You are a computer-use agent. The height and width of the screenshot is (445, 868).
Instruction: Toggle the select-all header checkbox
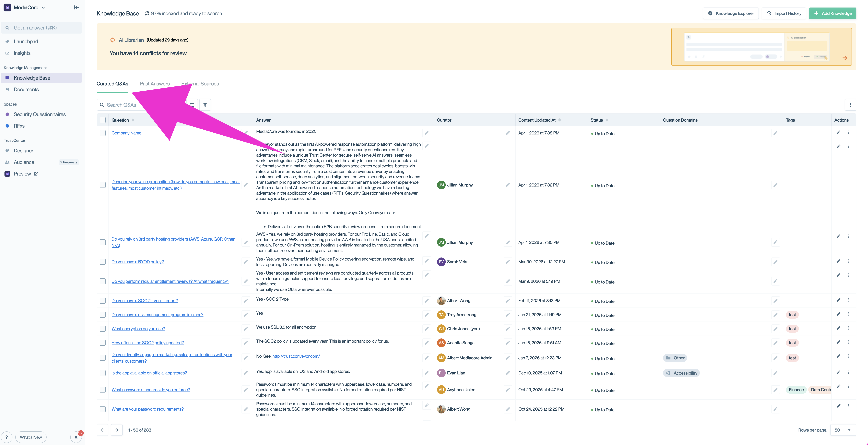pyautogui.click(x=103, y=120)
